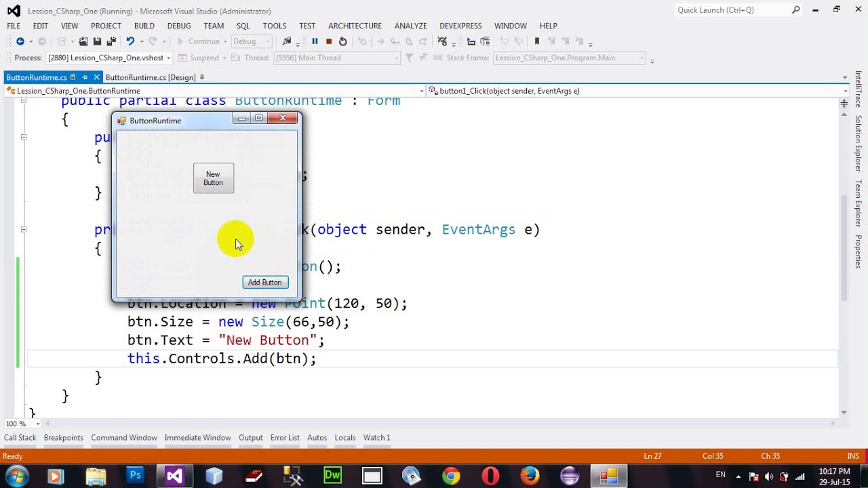The image size is (868, 488).
Task: Open the PROJECT menu
Action: pos(106,26)
